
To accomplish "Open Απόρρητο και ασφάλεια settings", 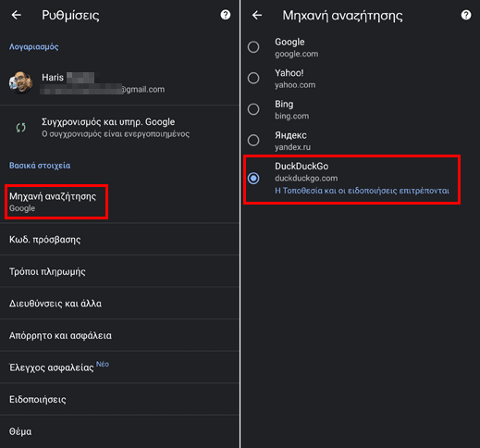I will click(119, 335).
